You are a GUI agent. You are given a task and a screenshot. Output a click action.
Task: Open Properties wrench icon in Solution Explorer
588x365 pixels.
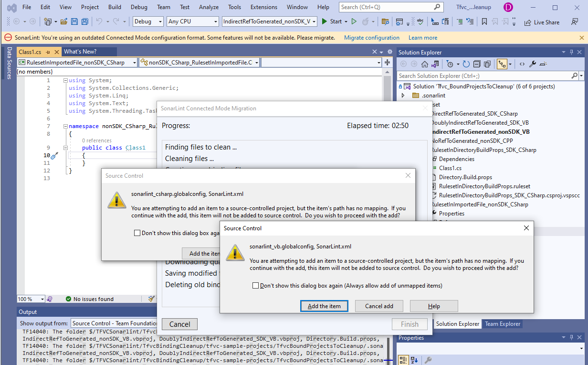[x=533, y=64]
